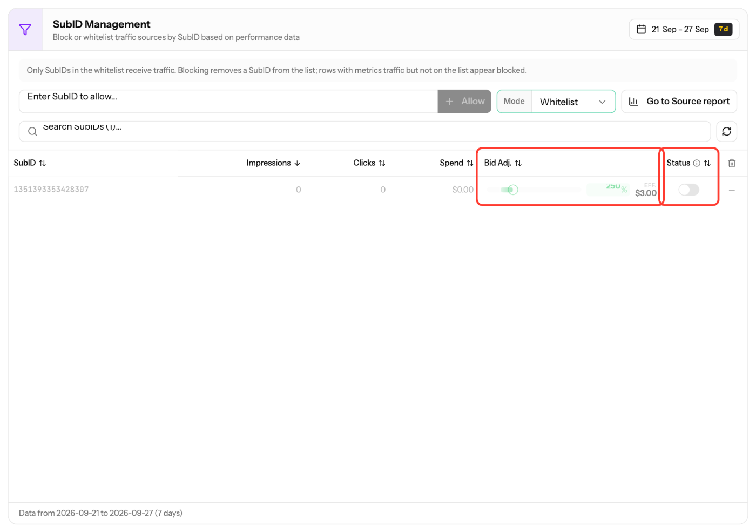Image resolution: width=756 pixels, height=532 pixels.
Task: Click the trash icon in the table header
Action: click(x=732, y=163)
